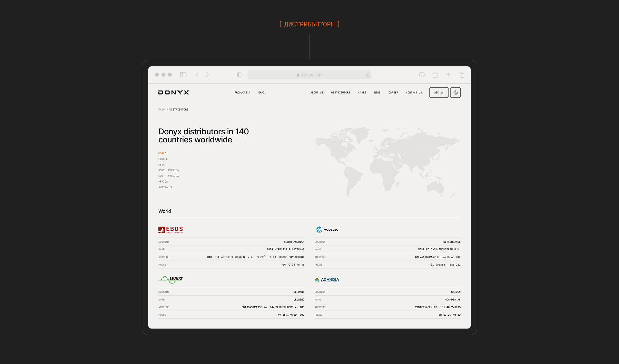Open the Share menu icon in toolbar
619x364 pixels.
[435, 74]
